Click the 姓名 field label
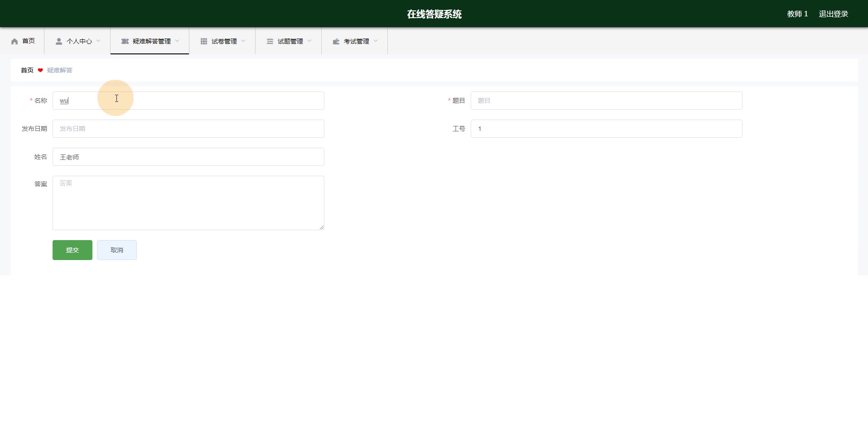This screenshot has height=424, width=868. (x=41, y=157)
